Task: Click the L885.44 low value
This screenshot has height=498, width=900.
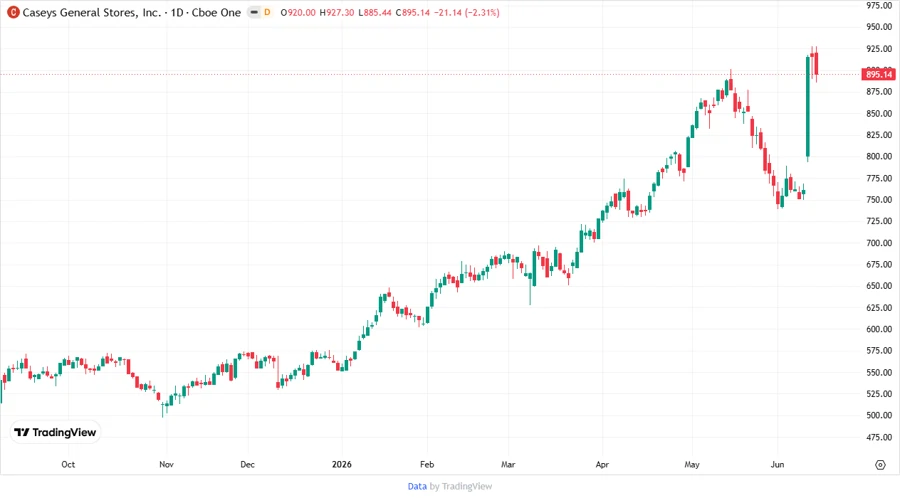Action: click(x=375, y=13)
